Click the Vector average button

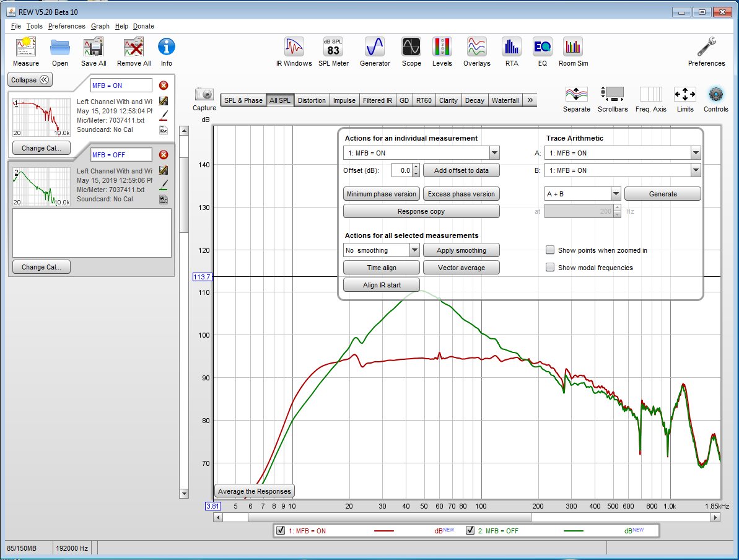coord(461,268)
